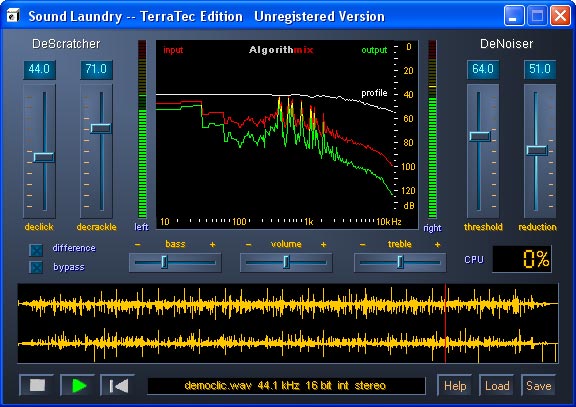
Task: Click the red 'input' legend label
Action: [173, 50]
